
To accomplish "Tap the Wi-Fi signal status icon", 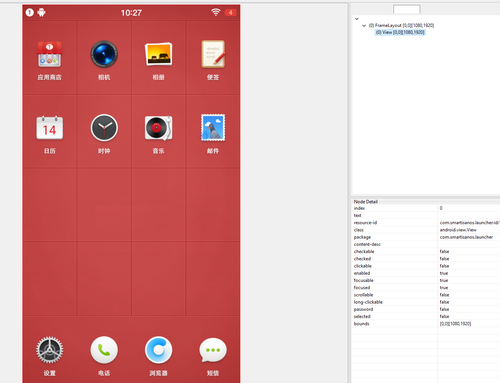I will coord(216,12).
